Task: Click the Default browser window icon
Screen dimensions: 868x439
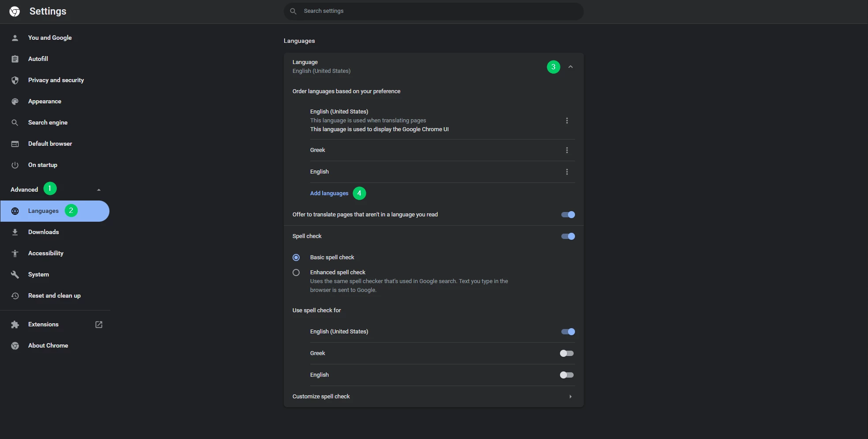Action: click(x=15, y=144)
